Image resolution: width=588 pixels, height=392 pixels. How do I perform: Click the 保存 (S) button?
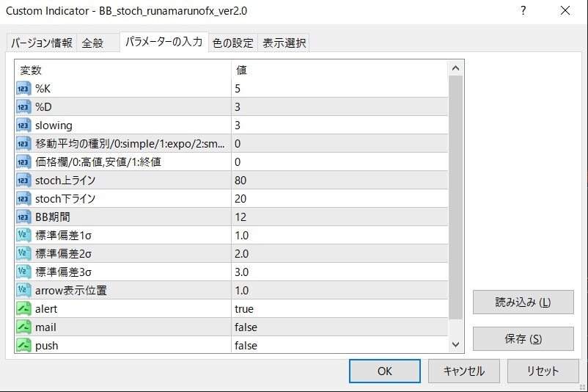tap(523, 338)
